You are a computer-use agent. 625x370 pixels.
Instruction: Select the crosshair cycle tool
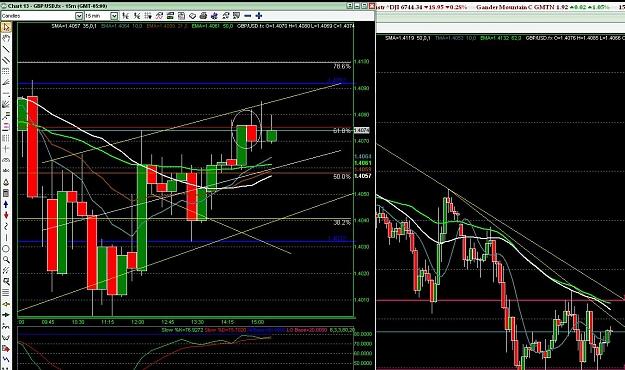6,149
